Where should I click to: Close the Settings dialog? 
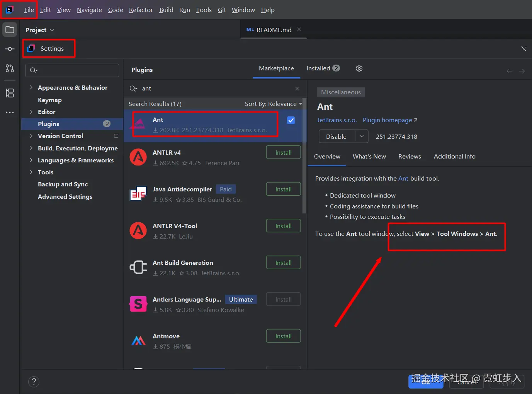click(x=524, y=49)
